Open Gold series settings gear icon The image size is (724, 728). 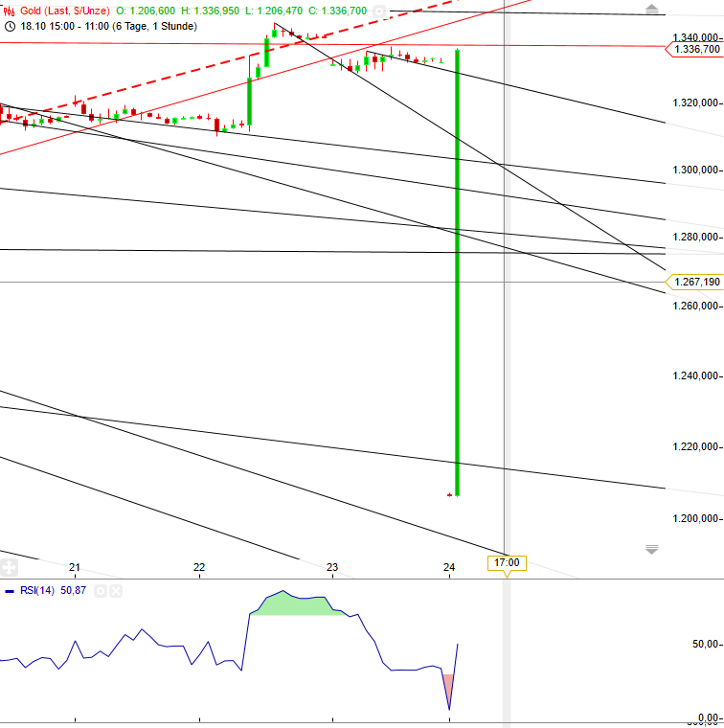[x=379, y=11]
